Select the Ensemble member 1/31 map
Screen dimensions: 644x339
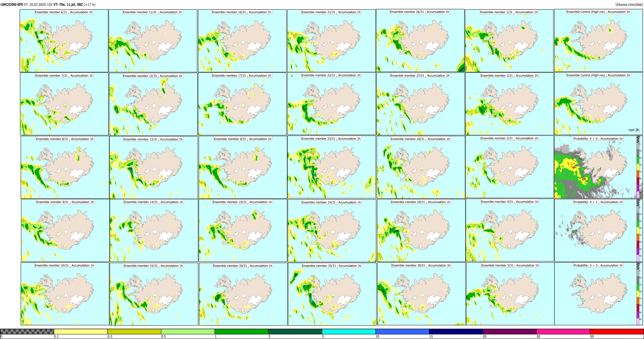click(x=509, y=41)
